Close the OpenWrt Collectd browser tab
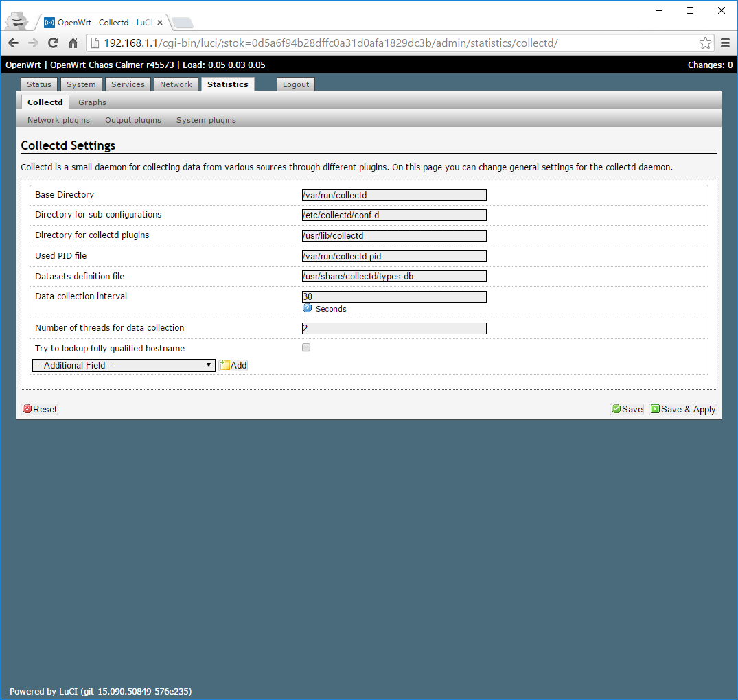The width and height of the screenshot is (738, 700). click(x=160, y=22)
